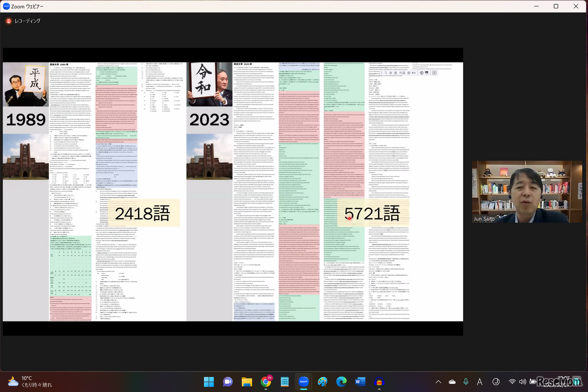Click the 平成 placard photo on the slide

(26, 85)
